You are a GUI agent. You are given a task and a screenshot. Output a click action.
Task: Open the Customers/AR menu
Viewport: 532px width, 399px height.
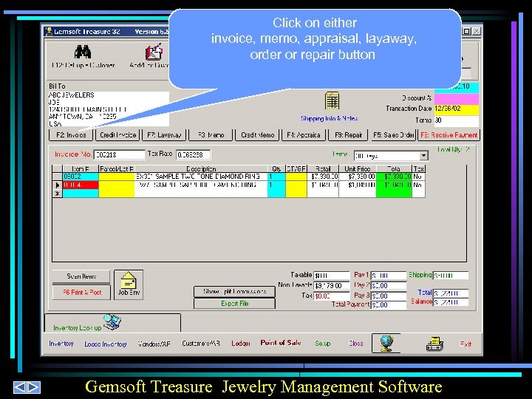click(200, 344)
